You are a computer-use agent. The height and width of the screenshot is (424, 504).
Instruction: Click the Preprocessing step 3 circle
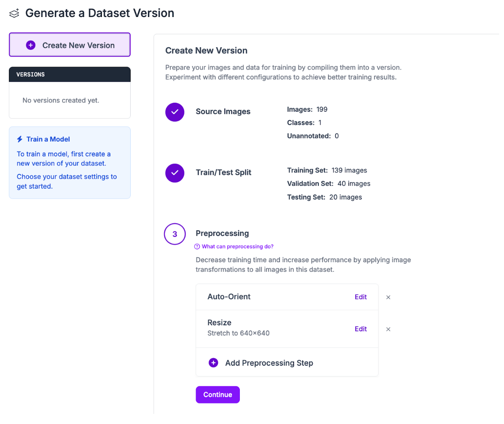click(x=175, y=234)
